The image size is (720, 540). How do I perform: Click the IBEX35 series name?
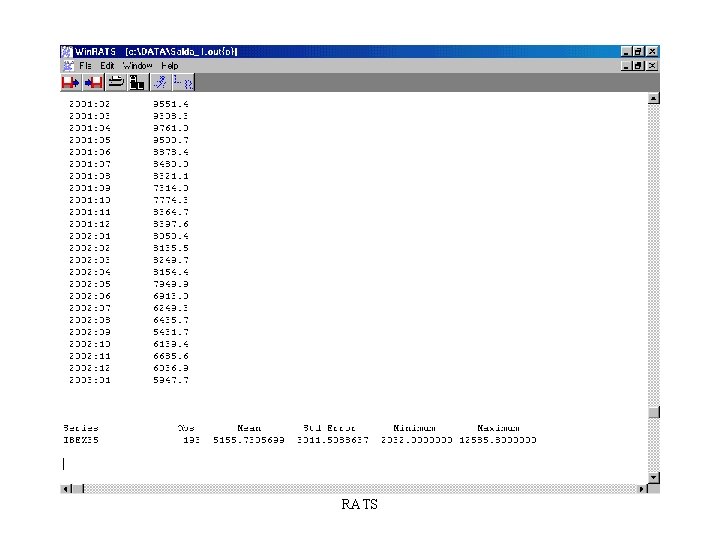pyautogui.click(x=81, y=440)
